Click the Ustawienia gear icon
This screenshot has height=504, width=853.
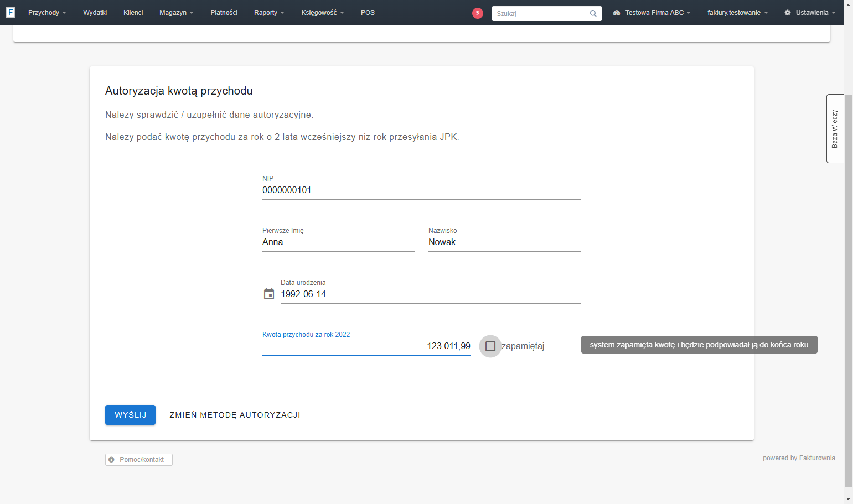[x=788, y=13]
